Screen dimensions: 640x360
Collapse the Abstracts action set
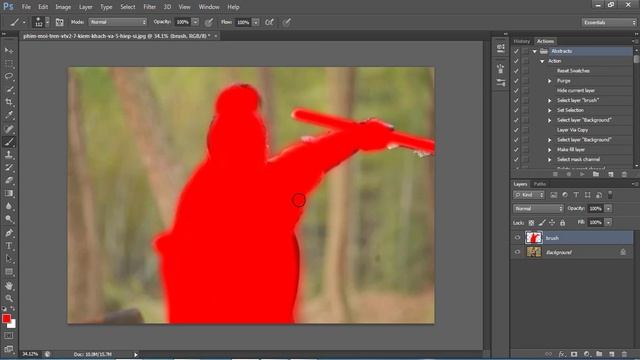[534, 51]
